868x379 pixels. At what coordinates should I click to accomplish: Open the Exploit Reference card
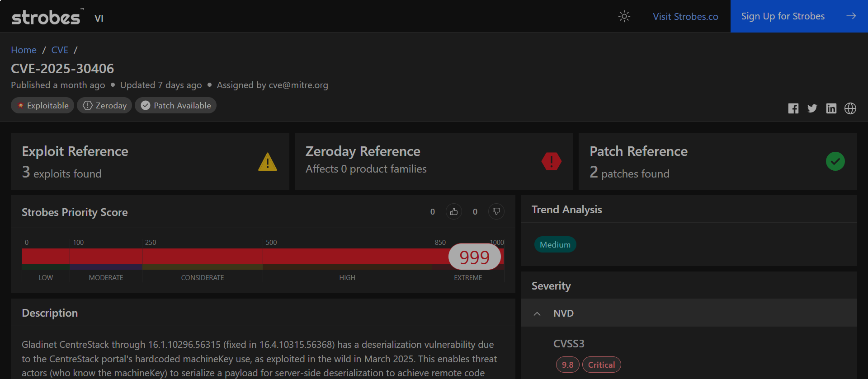pyautogui.click(x=150, y=161)
